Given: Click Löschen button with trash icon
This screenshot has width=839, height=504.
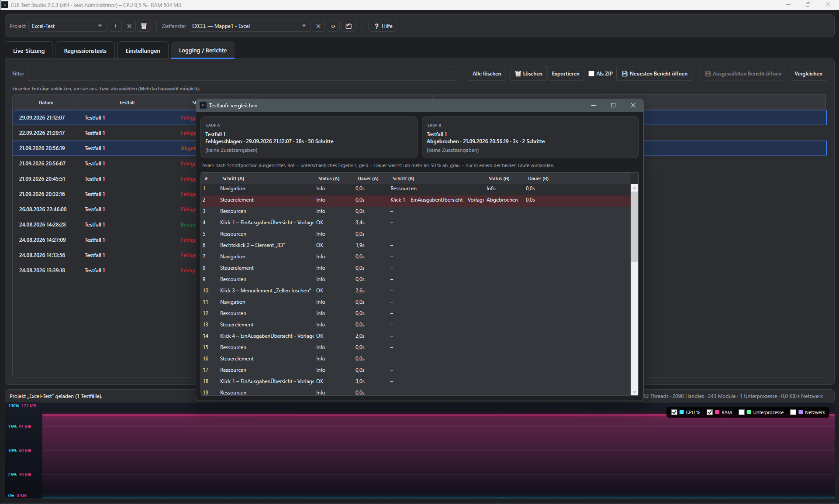Looking at the screenshot, I should (528, 74).
